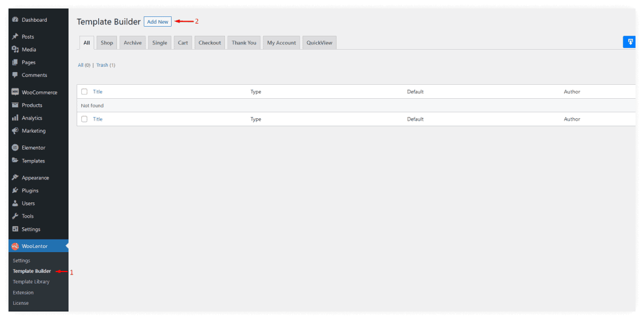The image size is (644, 320).
Task: Click the blue download icon button
Action: click(629, 42)
